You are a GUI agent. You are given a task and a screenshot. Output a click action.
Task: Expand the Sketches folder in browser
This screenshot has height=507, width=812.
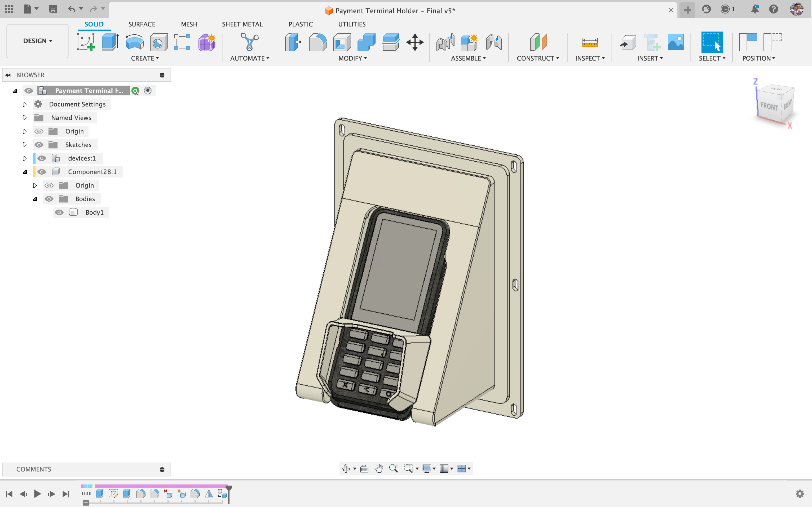coord(25,145)
